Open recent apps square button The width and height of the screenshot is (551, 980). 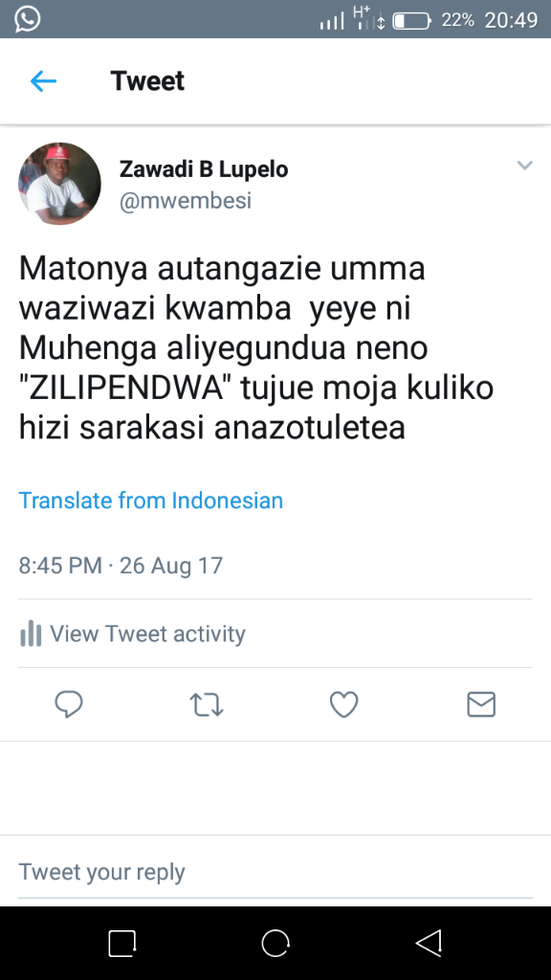coord(121,943)
